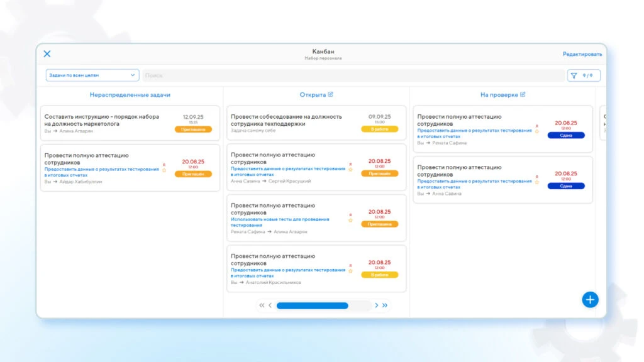Image resolution: width=644 pixels, height=362 pixels.
Task: Jump to first page double arrow
Action: (262, 305)
